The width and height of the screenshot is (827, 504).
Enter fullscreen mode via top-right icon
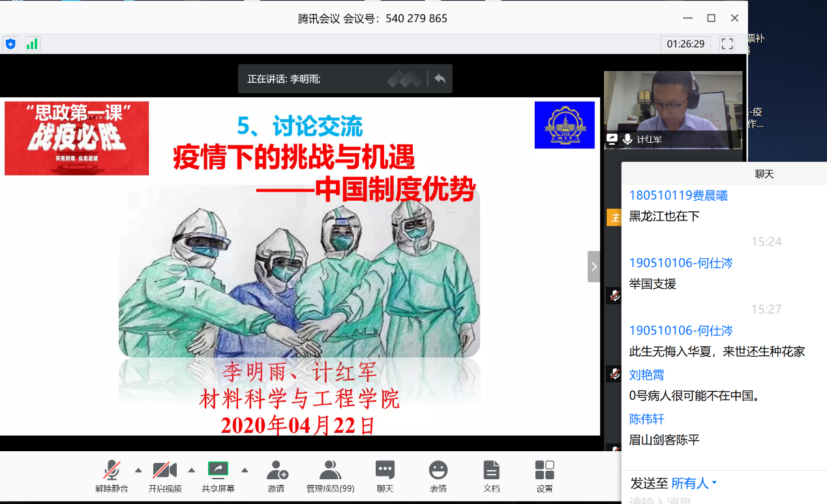pyautogui.click(x=727, y=44)
